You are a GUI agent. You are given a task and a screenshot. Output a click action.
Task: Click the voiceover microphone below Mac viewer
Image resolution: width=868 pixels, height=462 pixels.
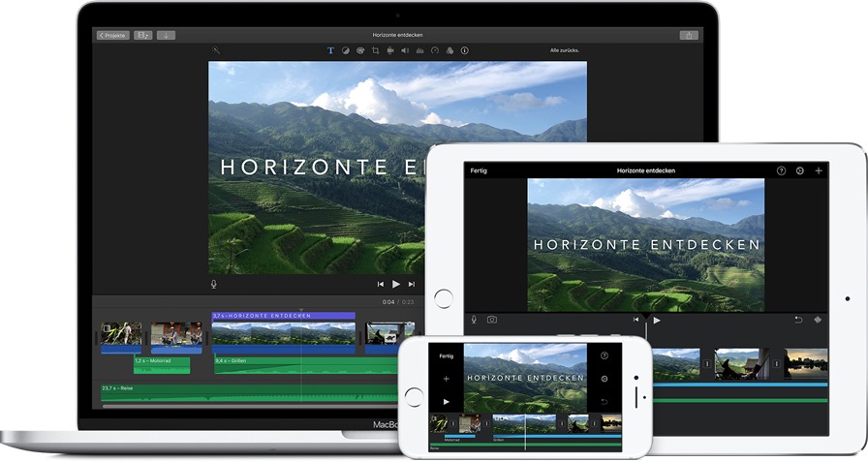[214, 285]
